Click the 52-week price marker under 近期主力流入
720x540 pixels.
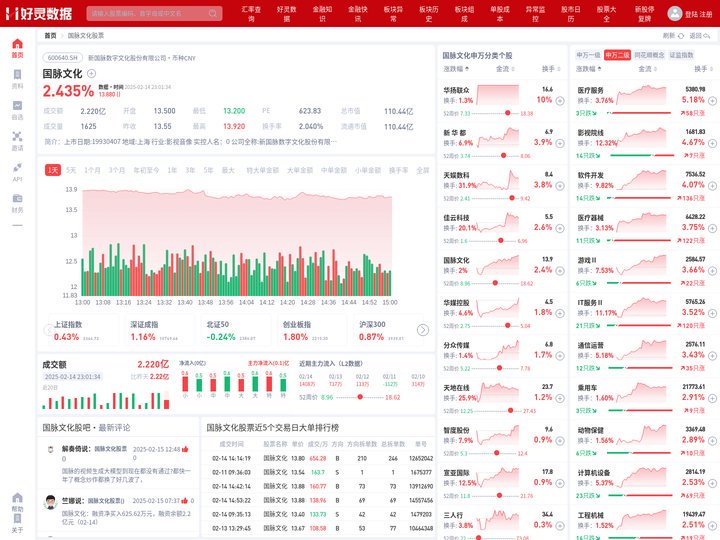pyautogui.click(x=360, y=397)
